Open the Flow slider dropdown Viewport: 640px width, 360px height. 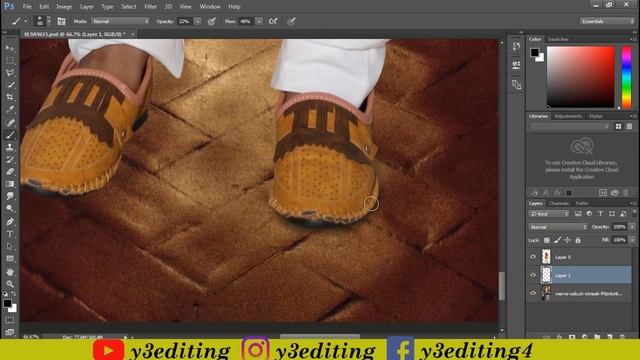[x=259, y=21]
